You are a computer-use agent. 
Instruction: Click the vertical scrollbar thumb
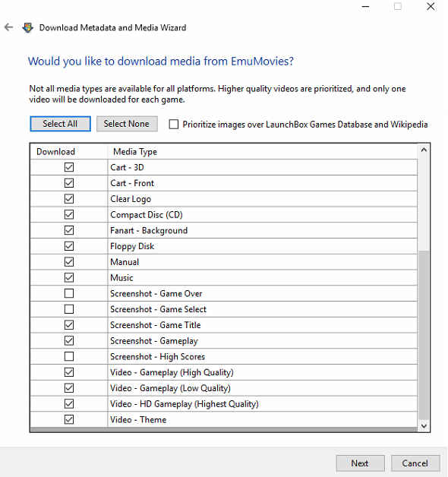424,335
